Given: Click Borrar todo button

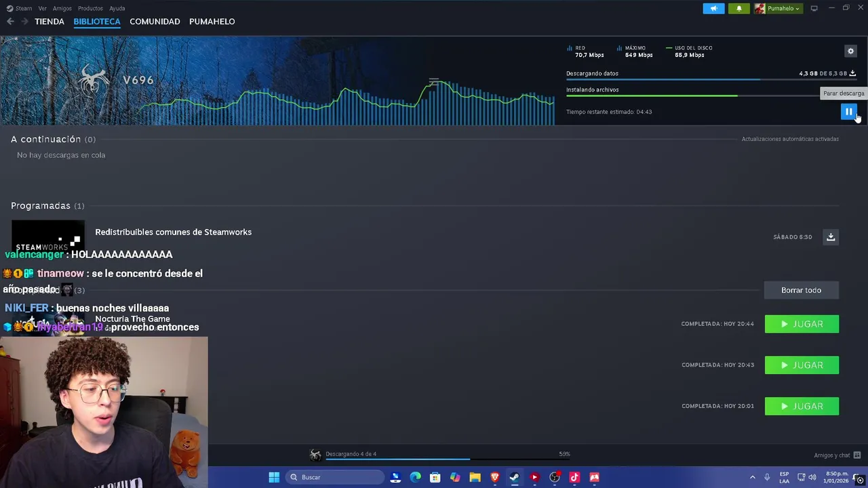Looking at the screenshot, I should click(801, 290).
